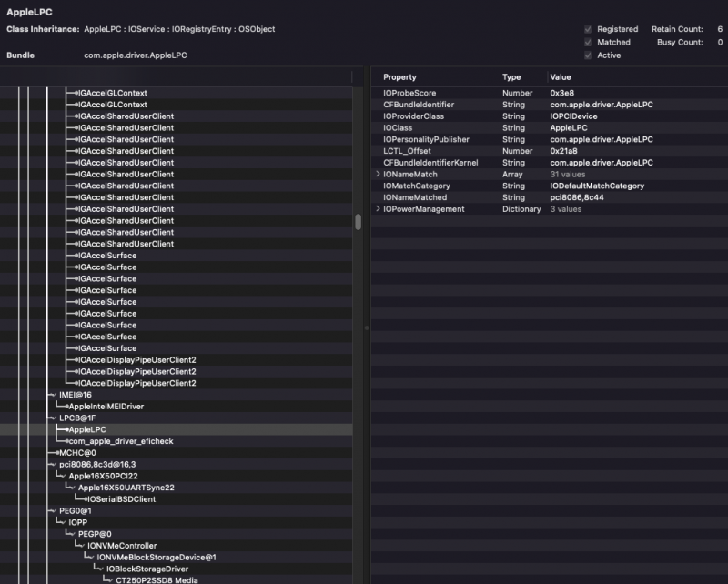This screenshot has width=728, height=584.
Task: Collapse the PEG0@1 tree node
Action: 52,510
